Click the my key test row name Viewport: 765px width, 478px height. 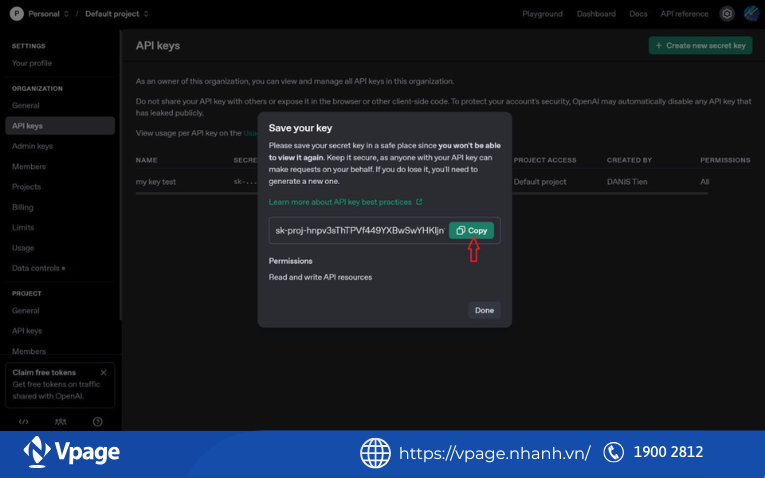pos(156,181)
